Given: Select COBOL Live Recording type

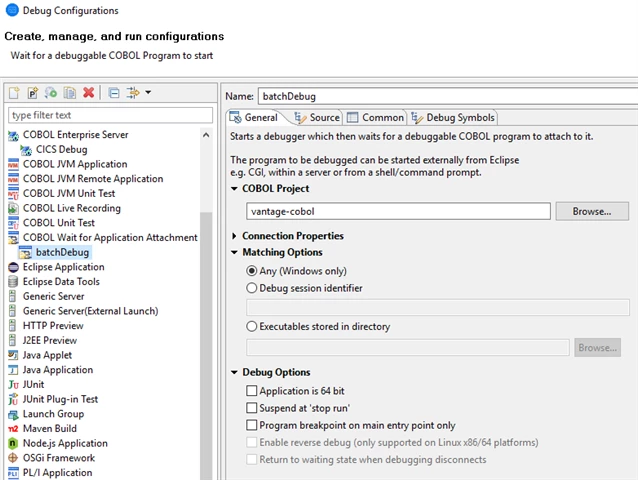Looking at the screenshot, I should click(x=72, y=208).
